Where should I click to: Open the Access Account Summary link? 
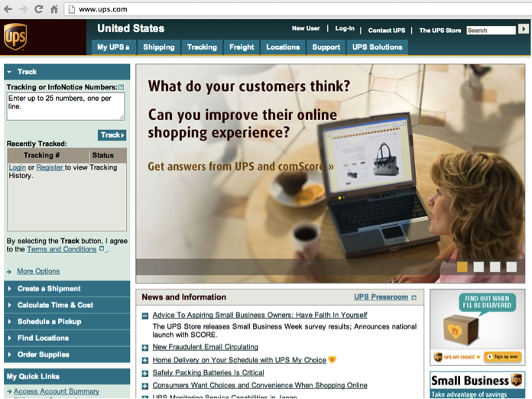point(57,391)
